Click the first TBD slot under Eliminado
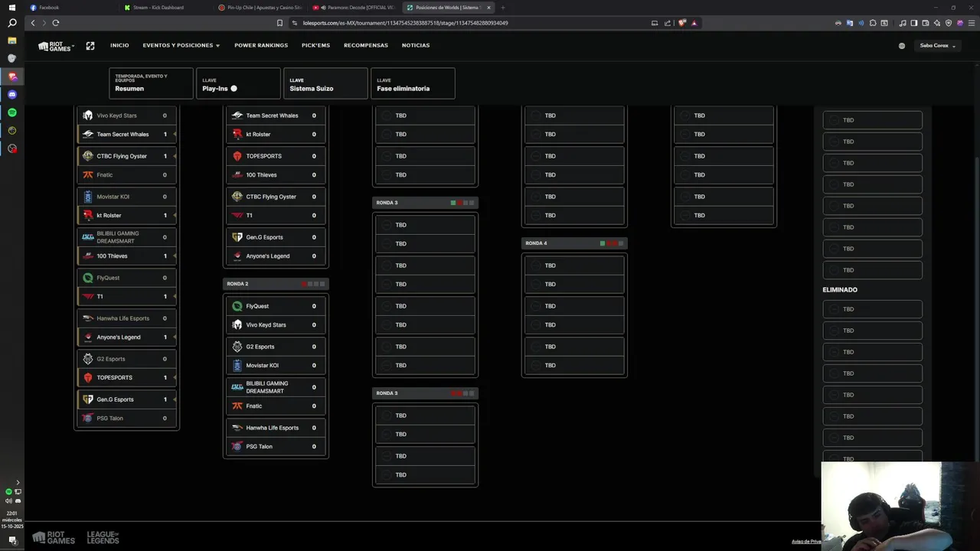The image size is (980, 551). pyautogui.click(x=872, y=309)
